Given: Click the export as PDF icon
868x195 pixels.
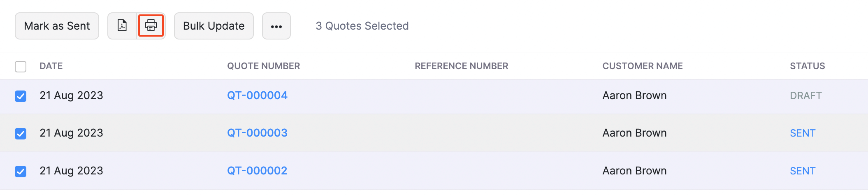Looking at the screenshot, I should click(122, 26).
